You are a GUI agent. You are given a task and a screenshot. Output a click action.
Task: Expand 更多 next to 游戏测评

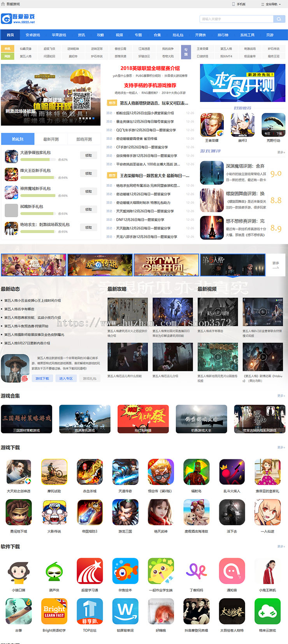tap(281, 152)
